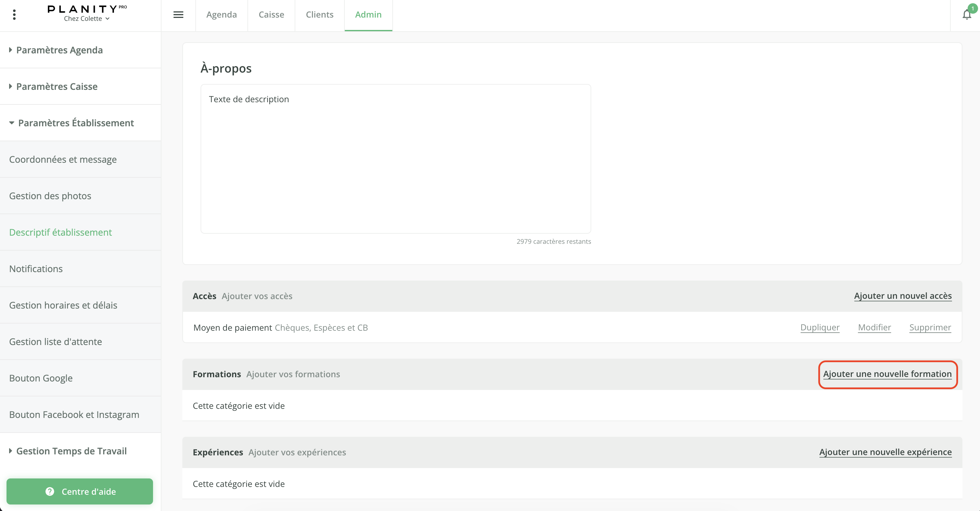Click Dupliquer for Moyen de paiement
The image size is (980, 511).
[820, 327]
